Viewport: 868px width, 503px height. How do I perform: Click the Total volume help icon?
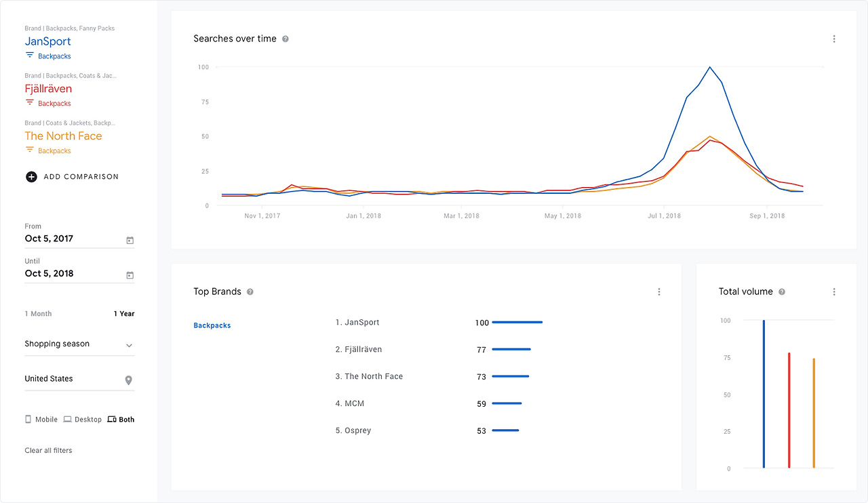(782, 292)
